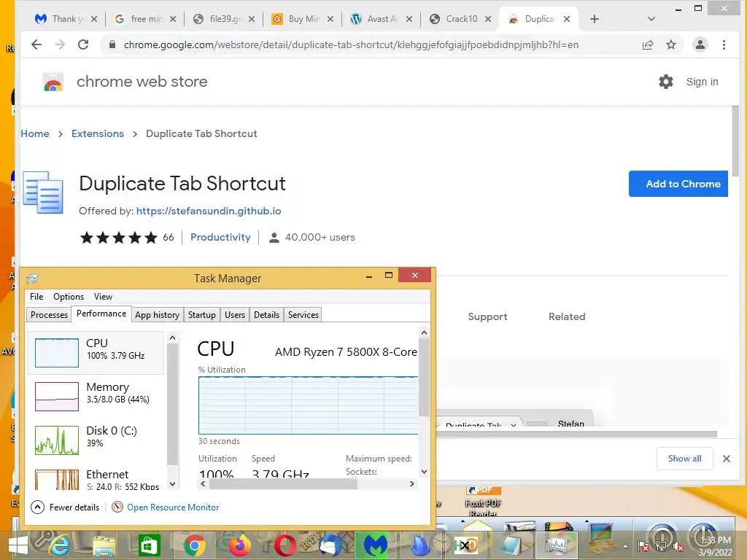Open File Explorer from the taskbar

pyautogui.click(x=104, y=546)
